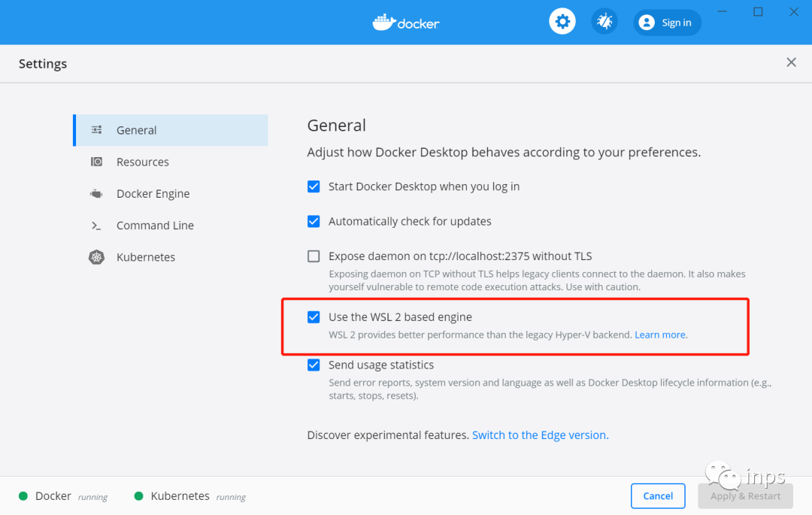Open the Kubernetes settings tab
812x515 pixels.
(x=171, y=257)
